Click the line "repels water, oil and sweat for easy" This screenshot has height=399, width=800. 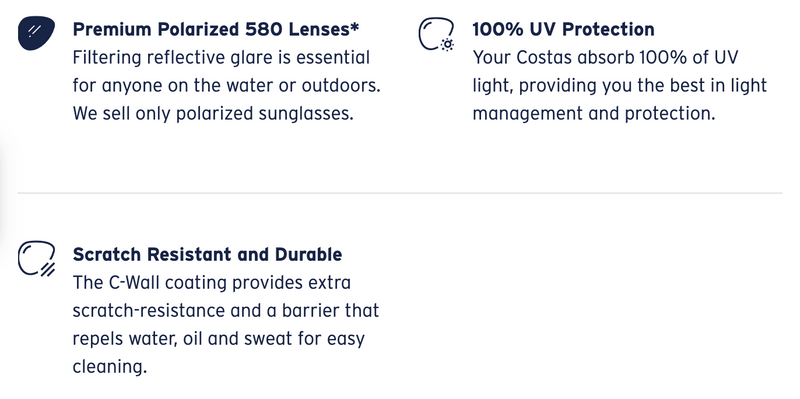pos(218,338)
